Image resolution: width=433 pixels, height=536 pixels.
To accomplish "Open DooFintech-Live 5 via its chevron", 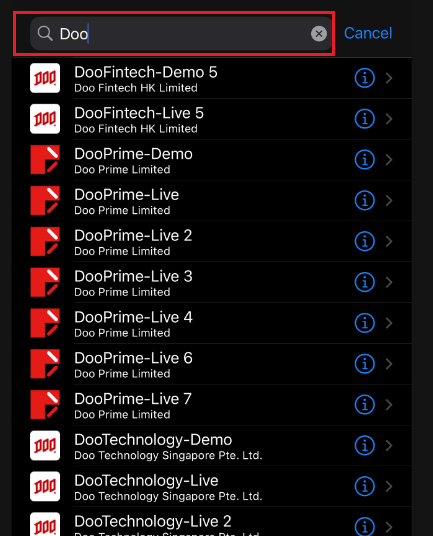I will pos(389,119).
